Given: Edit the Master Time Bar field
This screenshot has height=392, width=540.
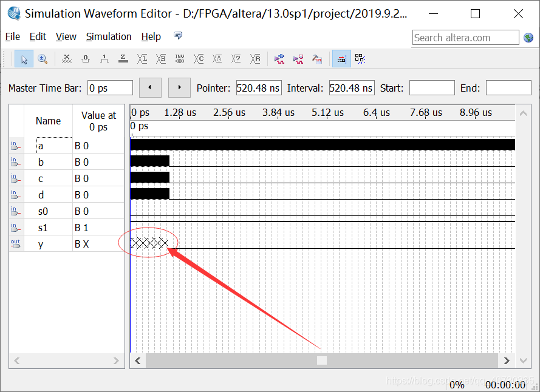Looking at the screenshot, I should [x=110, y=88].
